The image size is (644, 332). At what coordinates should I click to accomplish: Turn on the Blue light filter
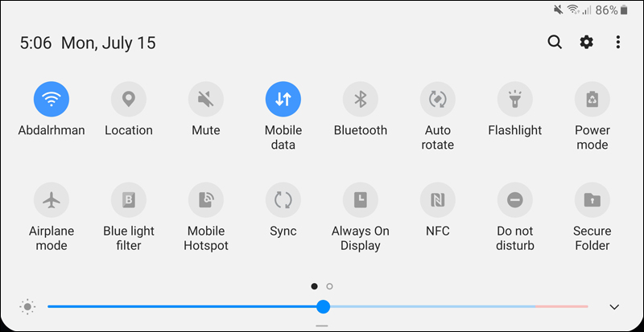coord(129,199)
